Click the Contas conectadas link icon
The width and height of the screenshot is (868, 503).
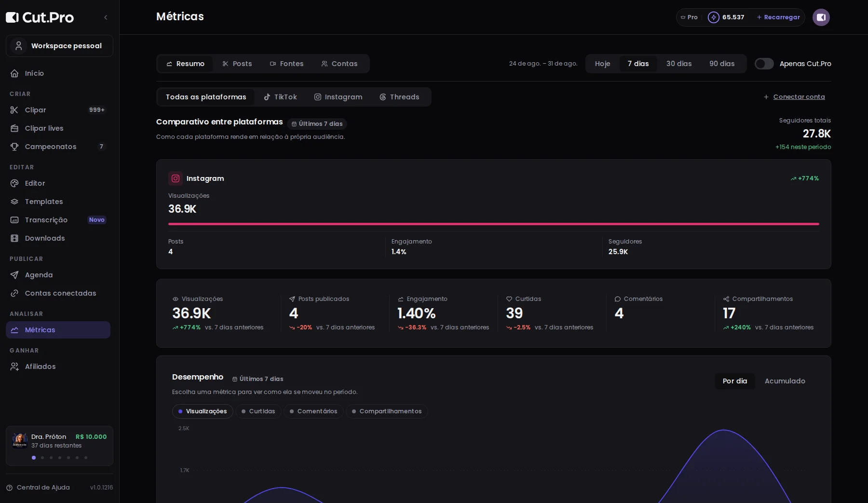click(14, 293)
